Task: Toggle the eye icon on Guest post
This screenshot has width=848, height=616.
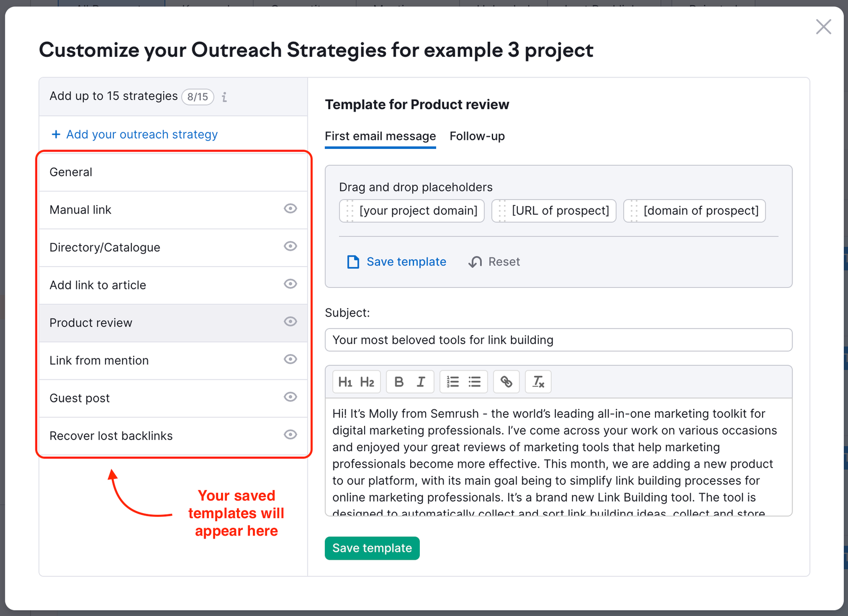Action: (290, 397)
